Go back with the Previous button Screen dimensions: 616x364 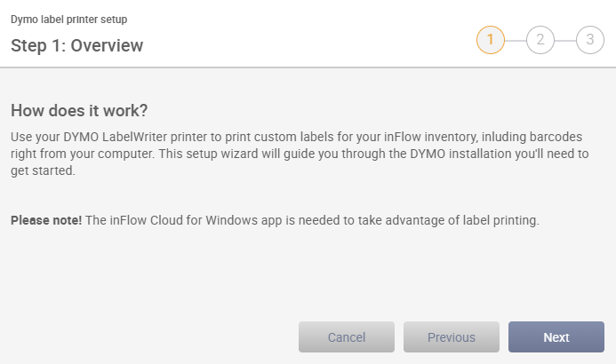pyautogui.click(x=452, y=337)
